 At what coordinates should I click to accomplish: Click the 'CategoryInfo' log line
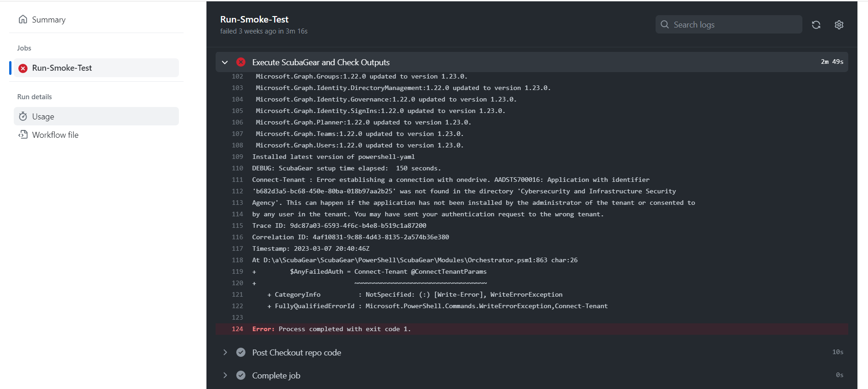coord(415,294)
